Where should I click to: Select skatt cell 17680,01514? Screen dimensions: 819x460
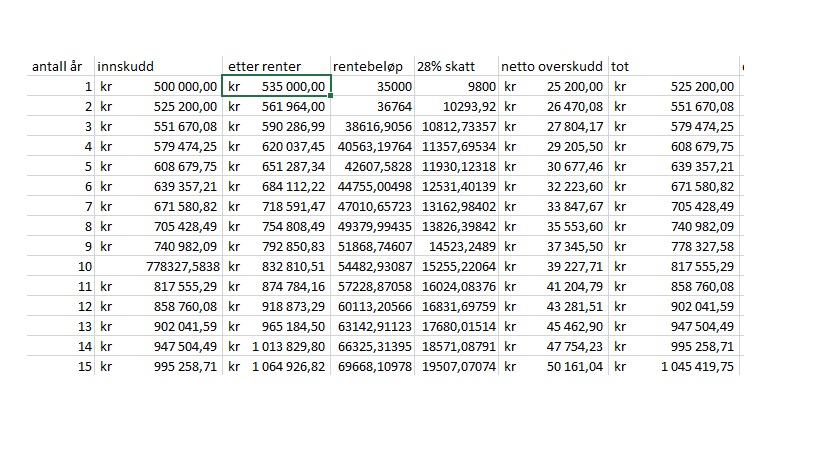point(457,326)
